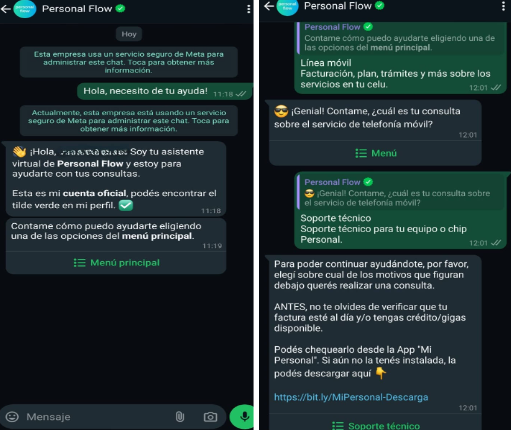The height and width of the screenshot is (430, 511).
Task: Focus the Mensaje text input field
Action: coord(97,417)
